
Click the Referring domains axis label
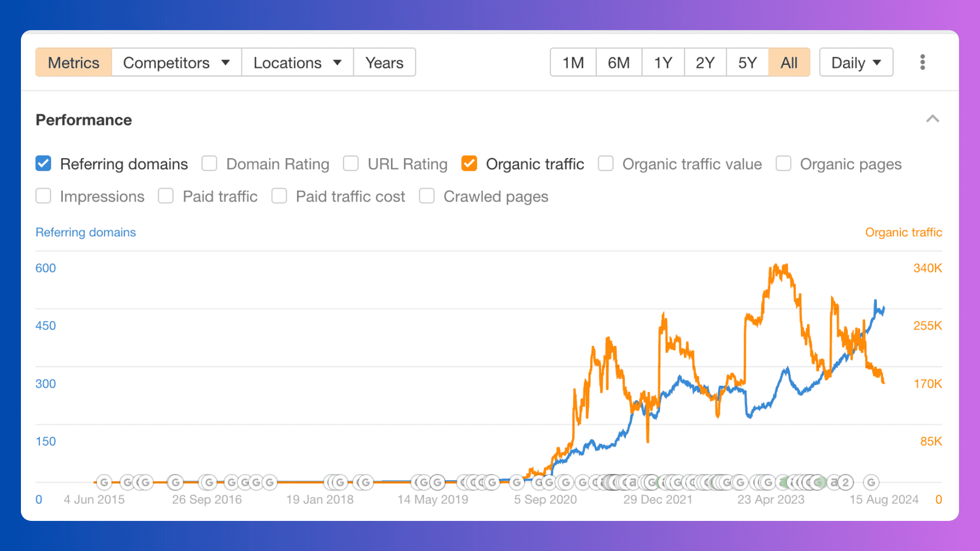pyautogui.click(x=86, y=232)
